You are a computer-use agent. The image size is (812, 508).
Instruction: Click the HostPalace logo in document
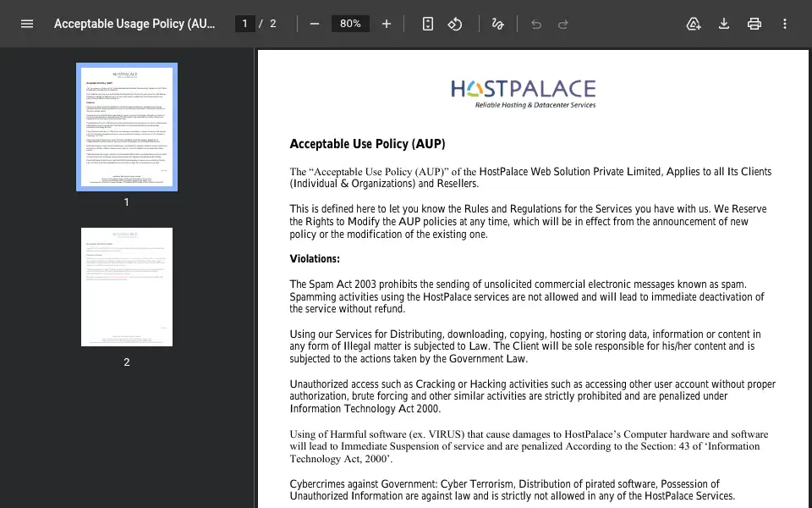pyautogui.click(x=523, y=94)
